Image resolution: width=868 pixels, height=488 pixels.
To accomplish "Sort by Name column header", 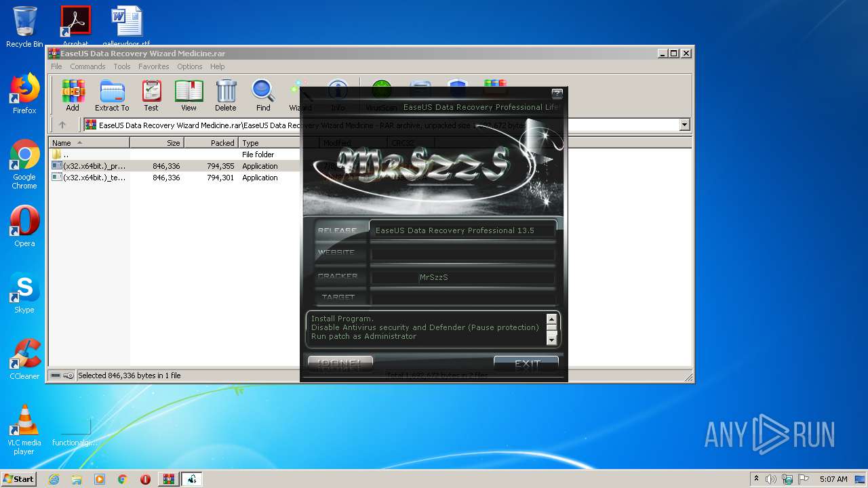I will pyautogui.click(x=89, y=143).
